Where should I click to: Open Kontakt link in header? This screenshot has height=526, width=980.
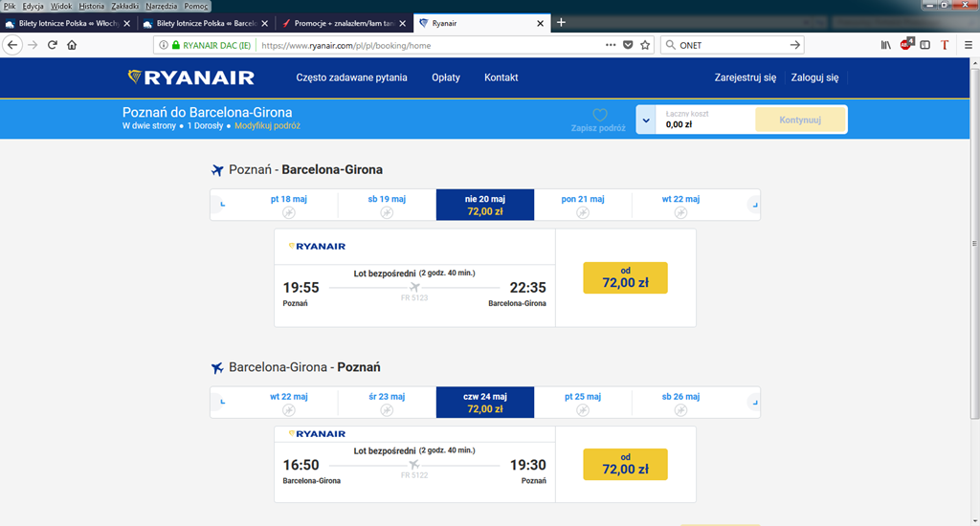[x=501, y=77]
